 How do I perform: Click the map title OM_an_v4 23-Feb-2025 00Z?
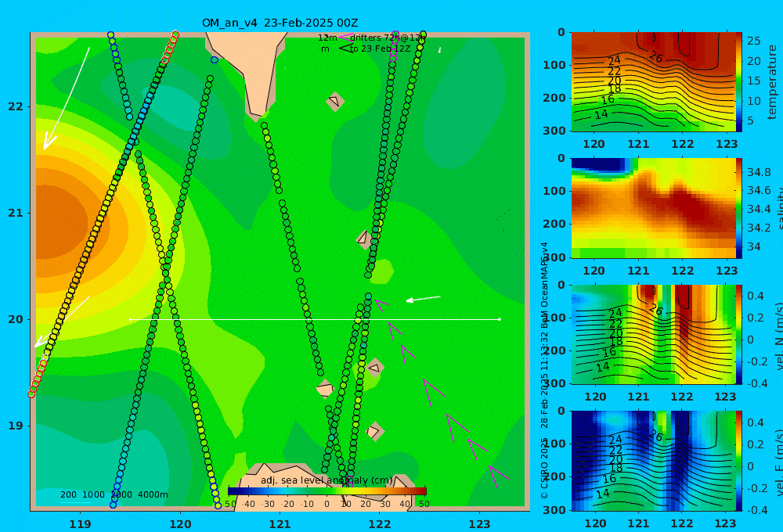click(x=280, y=23)
